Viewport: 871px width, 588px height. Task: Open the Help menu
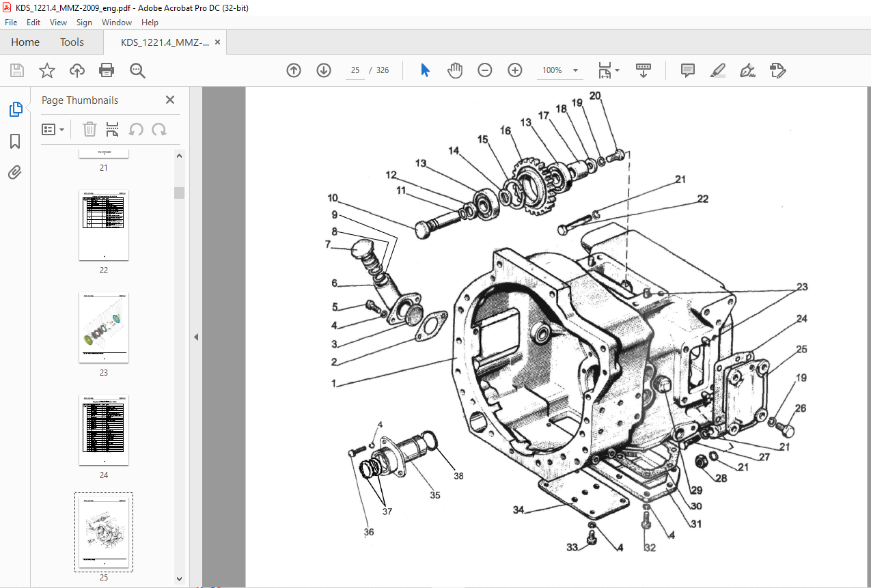(150, 23)
